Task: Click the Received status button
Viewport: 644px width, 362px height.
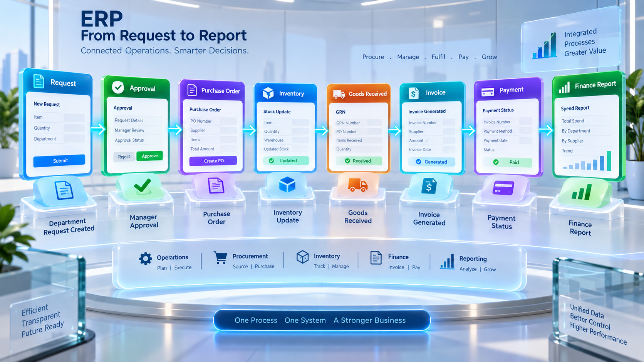Action: coord(359,161)
